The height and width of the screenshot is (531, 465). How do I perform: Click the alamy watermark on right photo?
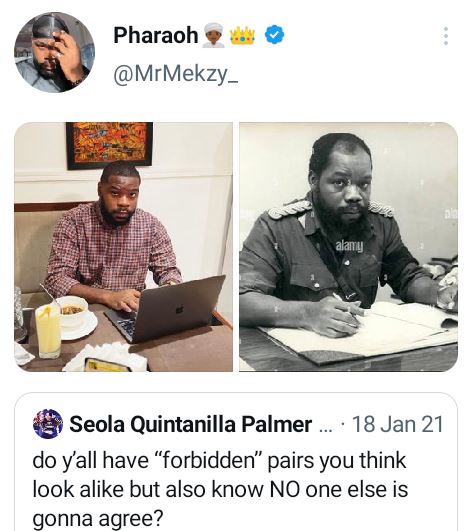[x=349, y=246]
